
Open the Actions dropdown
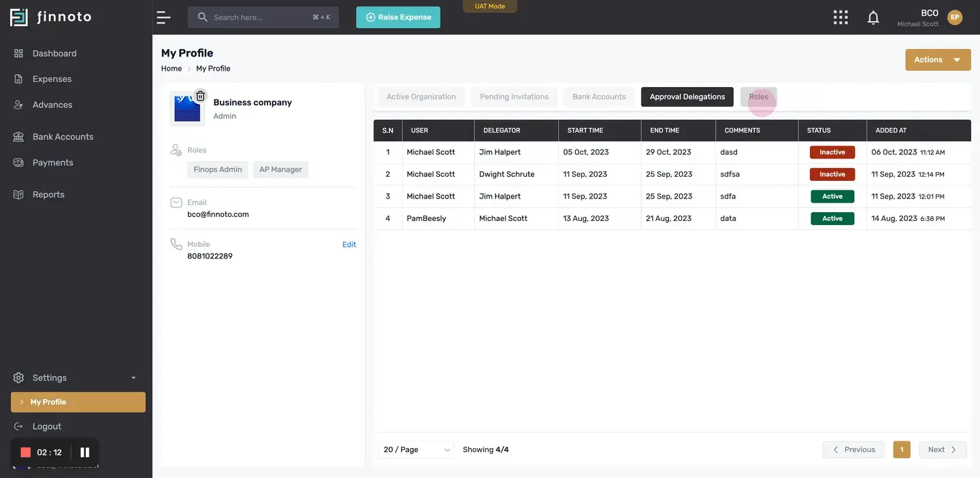(938, 60)
